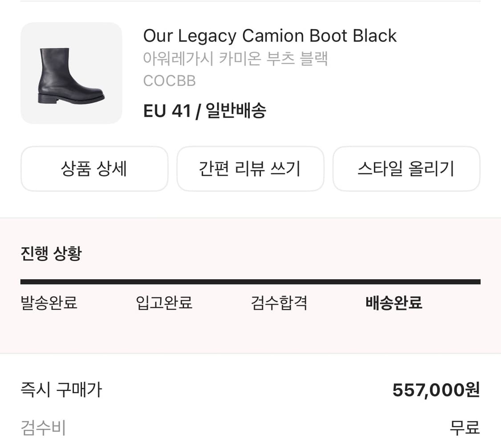Screen dimensions: 501x448
Task: Open 상품 상세 product details
Action: coord(94,169)
